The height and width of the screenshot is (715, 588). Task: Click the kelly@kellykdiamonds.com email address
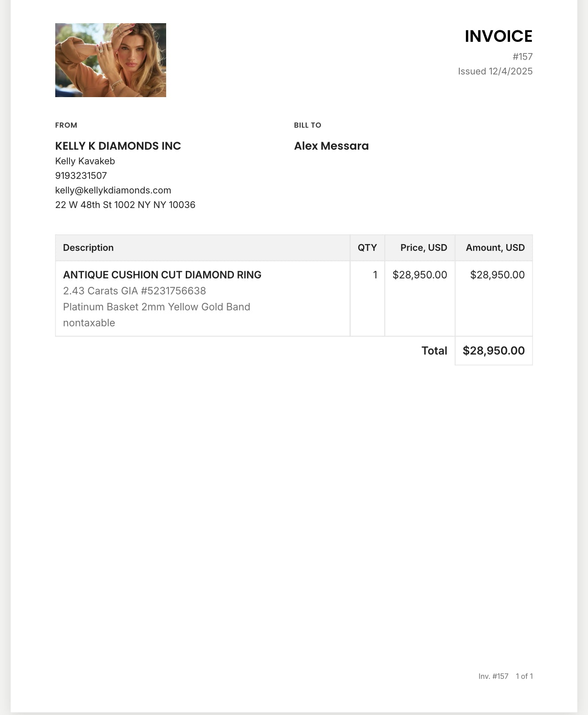(x=113, y=190)
